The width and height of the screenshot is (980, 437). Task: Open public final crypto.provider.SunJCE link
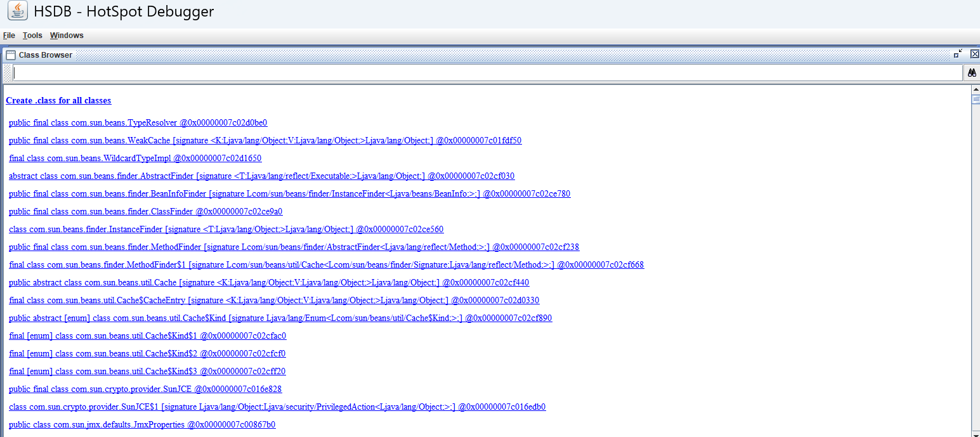tap(145, 389)
